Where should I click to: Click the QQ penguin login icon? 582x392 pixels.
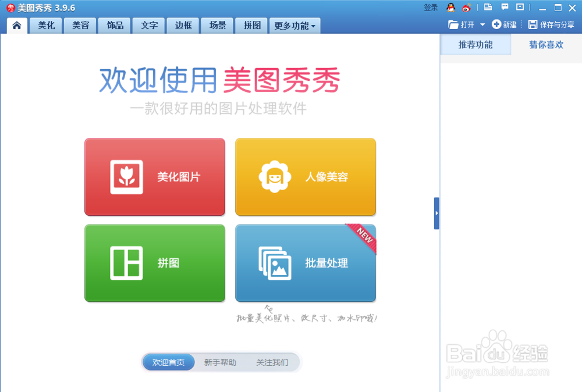click(451, 8)
